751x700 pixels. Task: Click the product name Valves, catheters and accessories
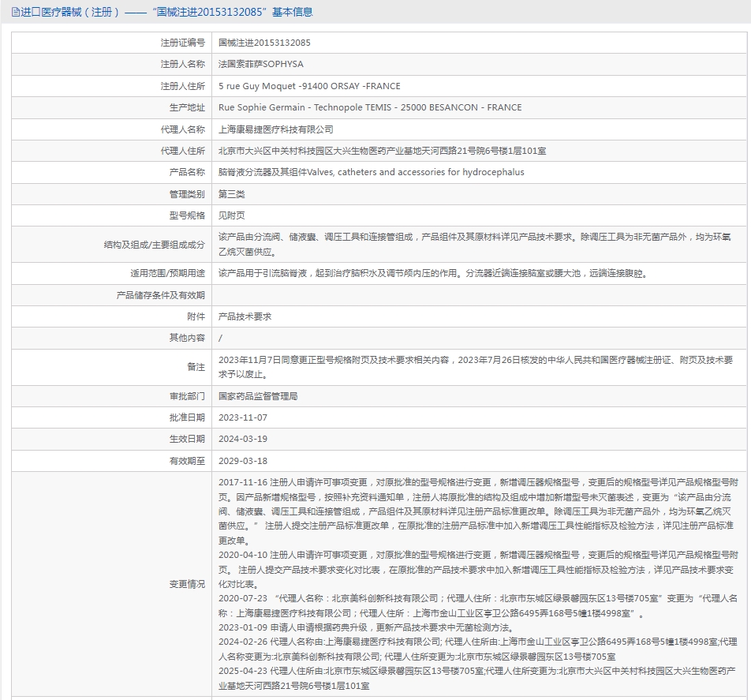(x=372, y=172)
